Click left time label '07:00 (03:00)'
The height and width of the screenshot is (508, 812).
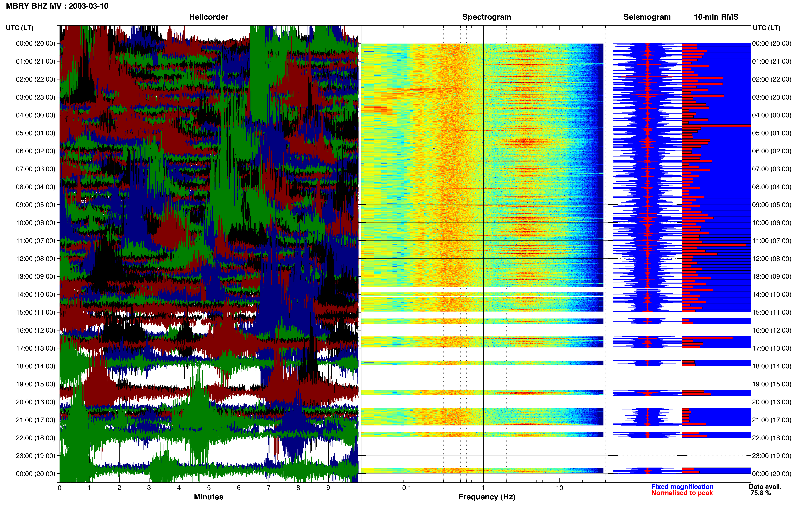36,169
